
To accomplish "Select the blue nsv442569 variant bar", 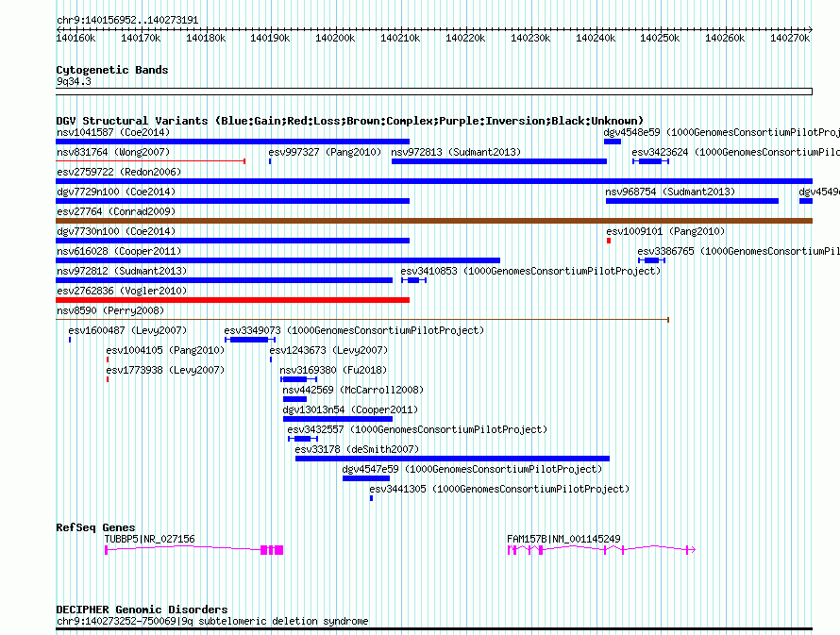I will pyautogui.click(x=294, y=399).
